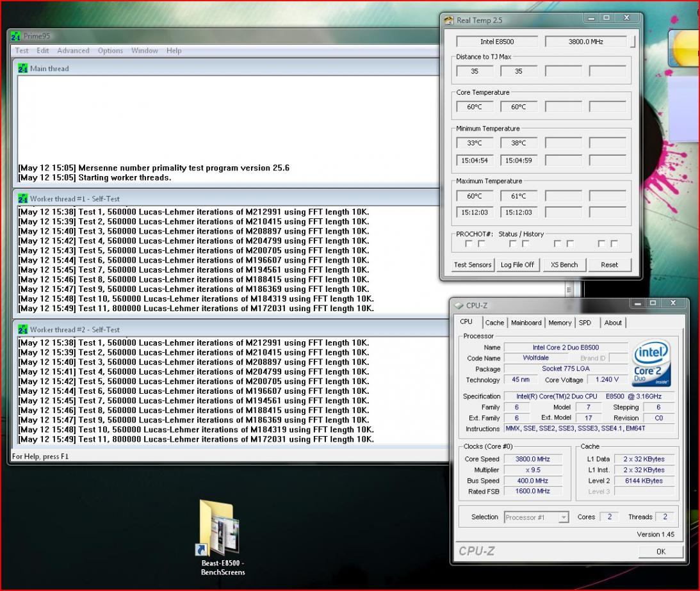Image resolution: width=700 pixels, height=591 pixels.
Task: Click the instructions list MMX, SSE, SSE2 value
Action: point(589,428)
